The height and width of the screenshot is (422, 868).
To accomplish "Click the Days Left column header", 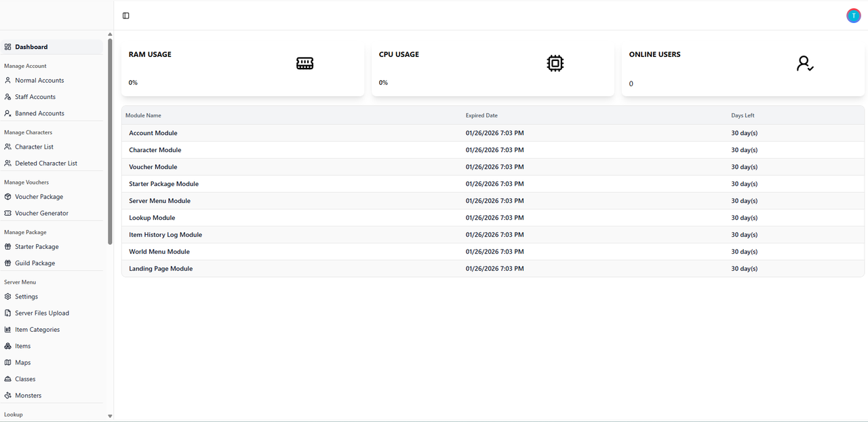I will (x=743, y=115).
